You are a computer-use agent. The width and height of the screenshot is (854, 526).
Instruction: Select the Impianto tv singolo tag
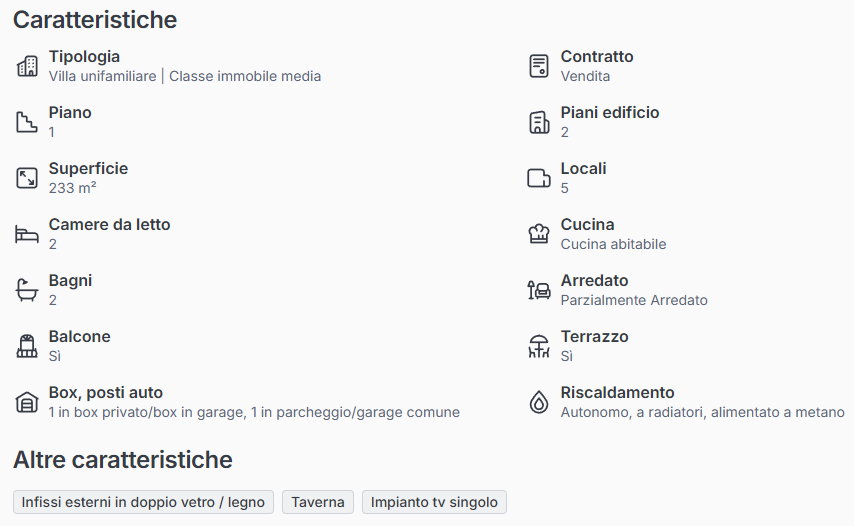434,502
